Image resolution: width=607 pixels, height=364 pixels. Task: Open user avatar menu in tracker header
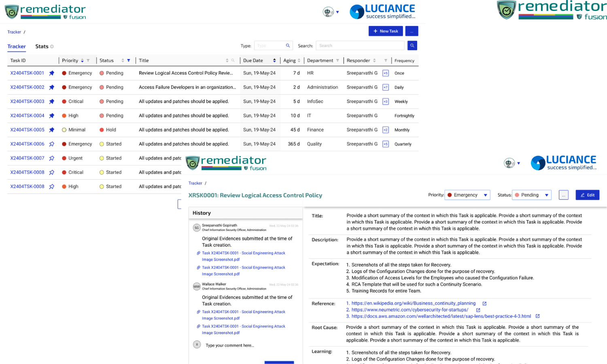click(x=331, y=12)
